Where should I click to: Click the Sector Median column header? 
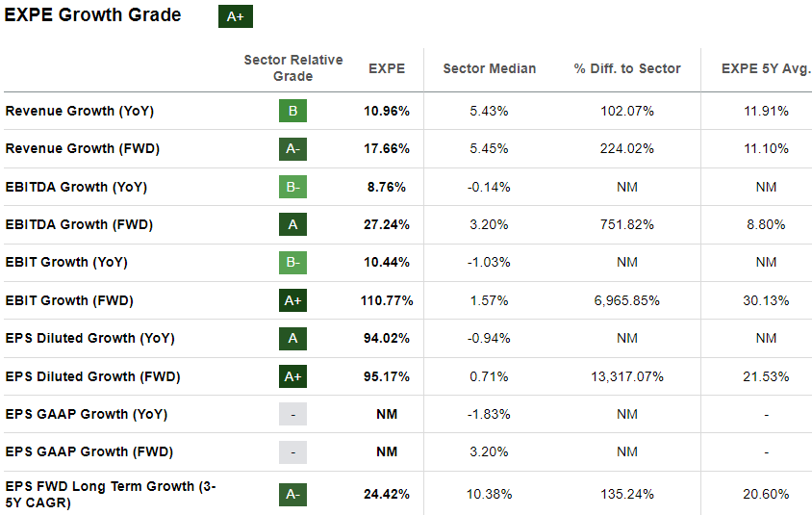point(489,68)
